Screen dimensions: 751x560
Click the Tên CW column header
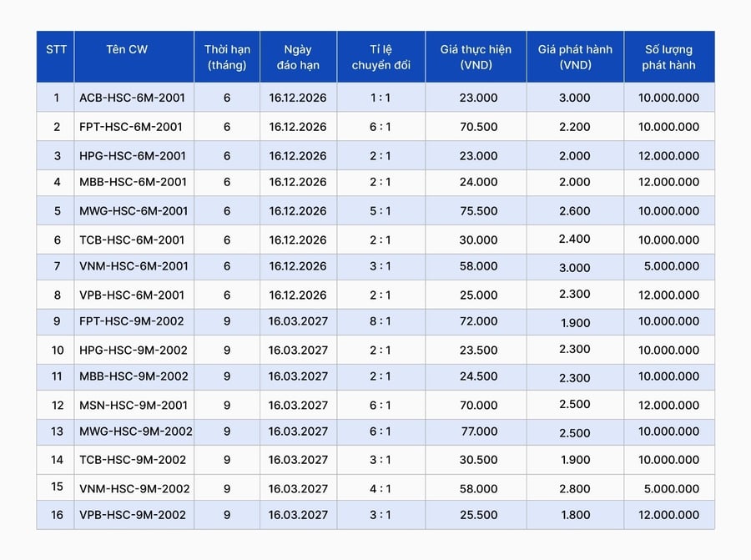pos(127,49)
